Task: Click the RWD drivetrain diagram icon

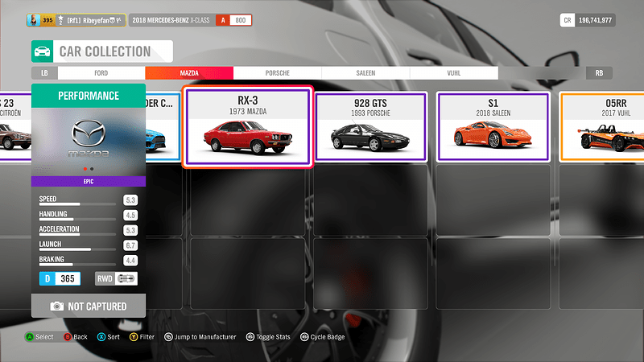Action: point(126,278)
